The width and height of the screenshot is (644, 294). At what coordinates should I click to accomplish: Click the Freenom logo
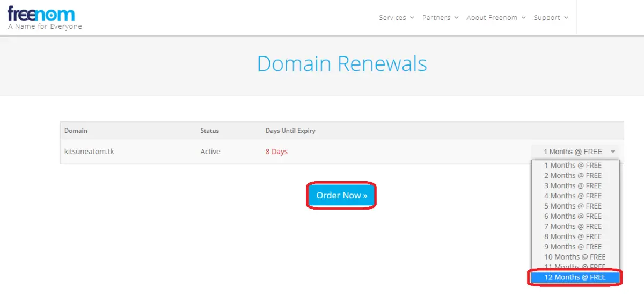pyautogui.click(x=41, y=13)
